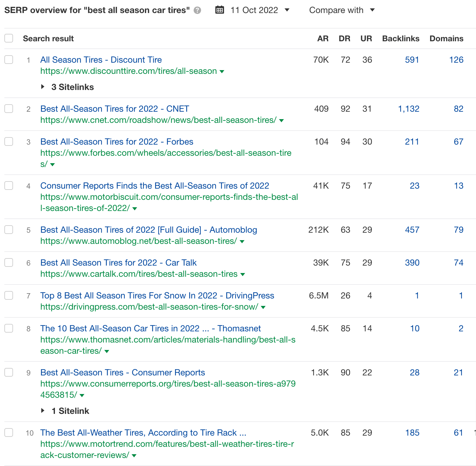Viewport: 476px width, 466px height.
Task: Tick the DrivingPress result checkbox
Action: [x=9, y=295]
